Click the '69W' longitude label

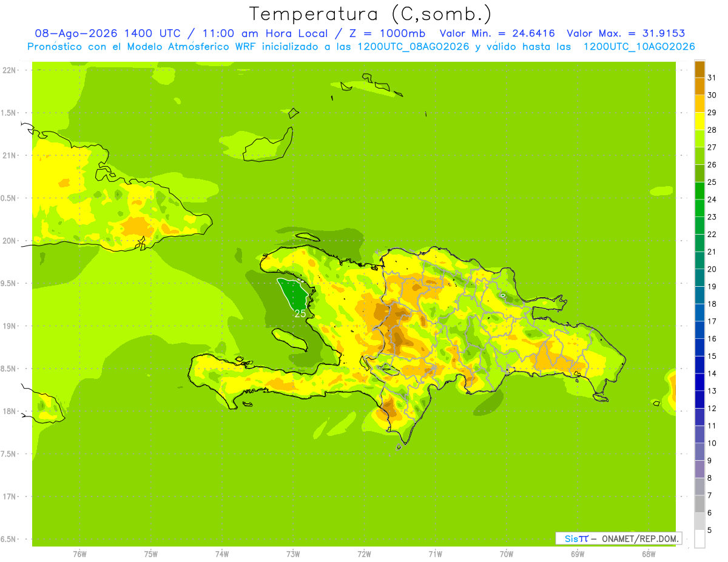[x=578, y=554]
